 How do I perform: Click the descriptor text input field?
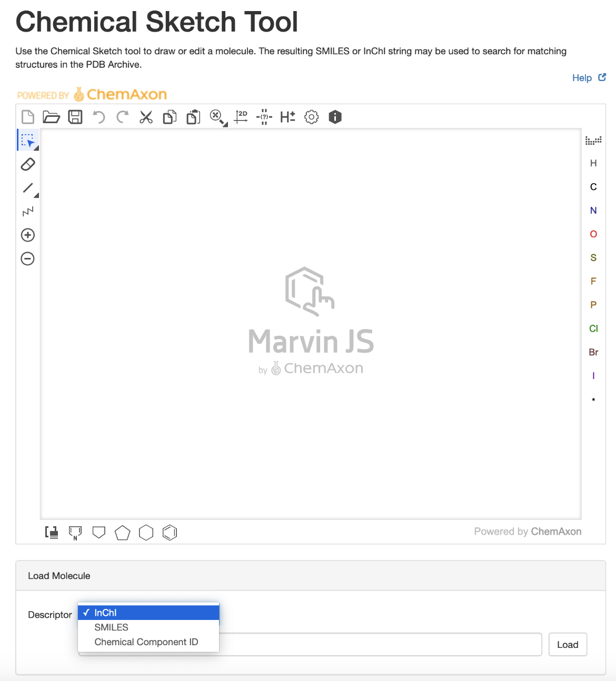(x=379, y=645)
